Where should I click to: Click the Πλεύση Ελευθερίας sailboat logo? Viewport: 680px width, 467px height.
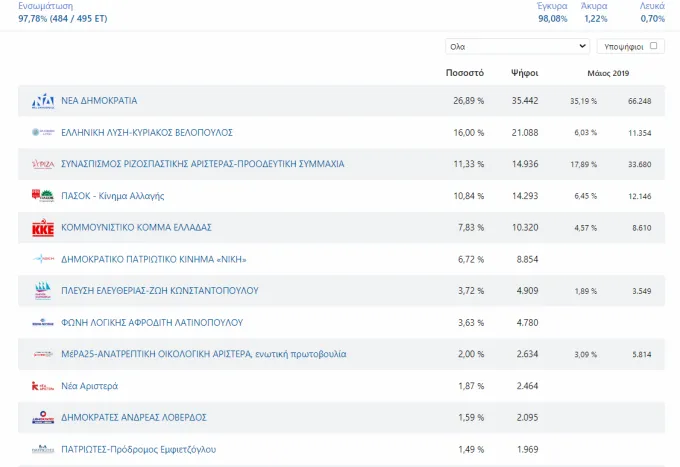pos(43,291)
